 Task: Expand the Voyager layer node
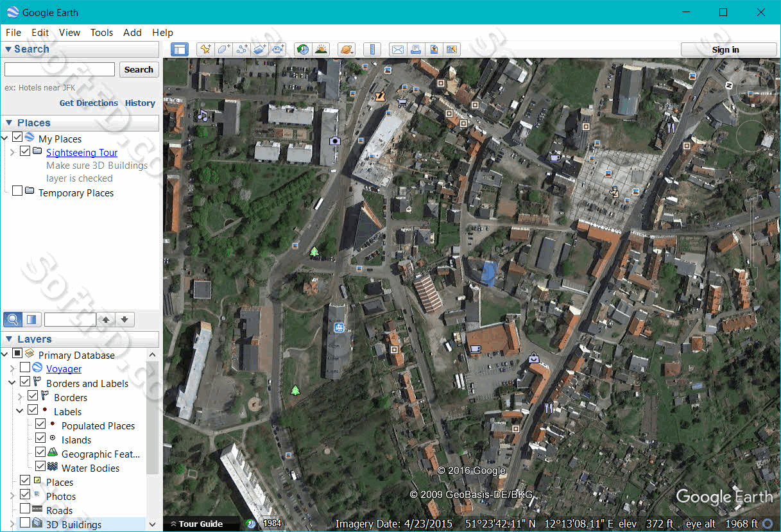(x=12, y=368)
